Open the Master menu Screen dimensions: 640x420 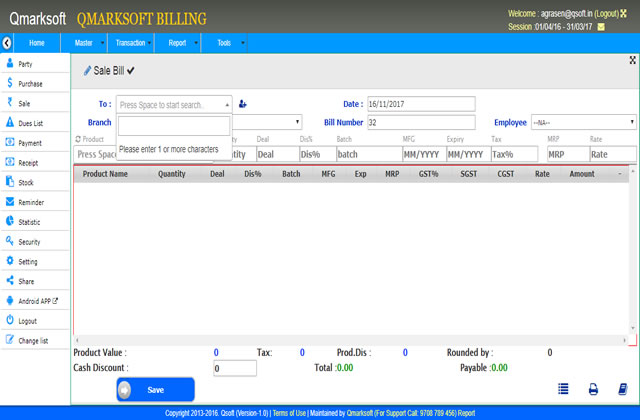coord(84,43)
